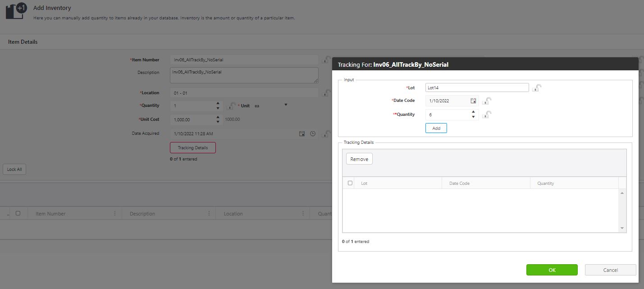This screenshot has width=644, height=289.
Task: Click Cancel to dismiss the tracking dialog
Action: click(x=610, y=270)
